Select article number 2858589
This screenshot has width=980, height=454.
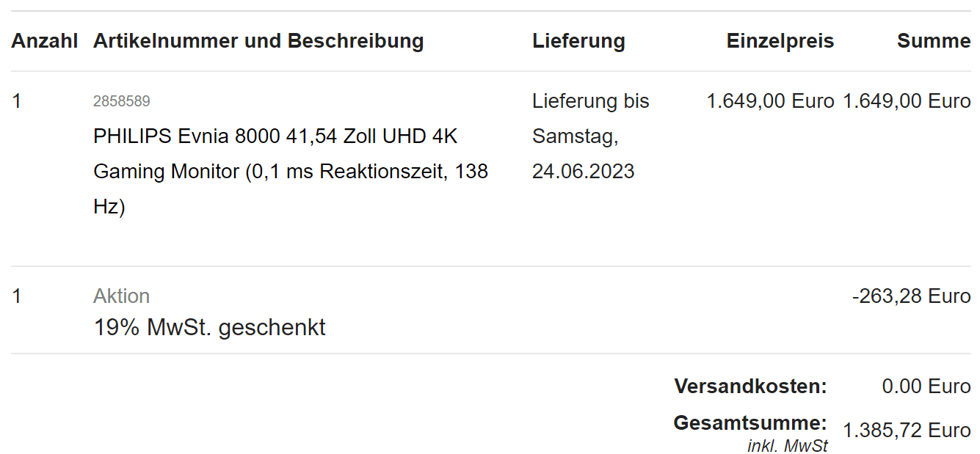(122, 101)
